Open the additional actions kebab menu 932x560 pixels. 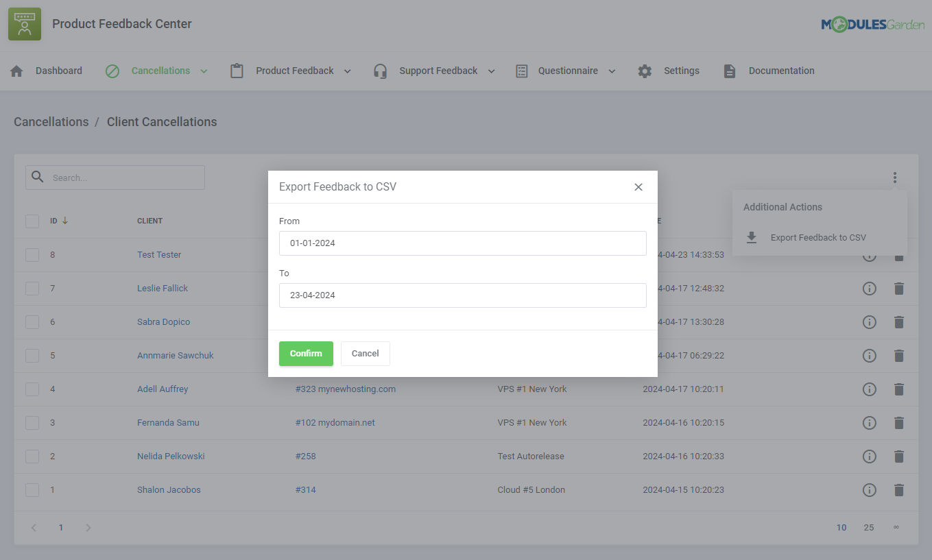(895, 178)
